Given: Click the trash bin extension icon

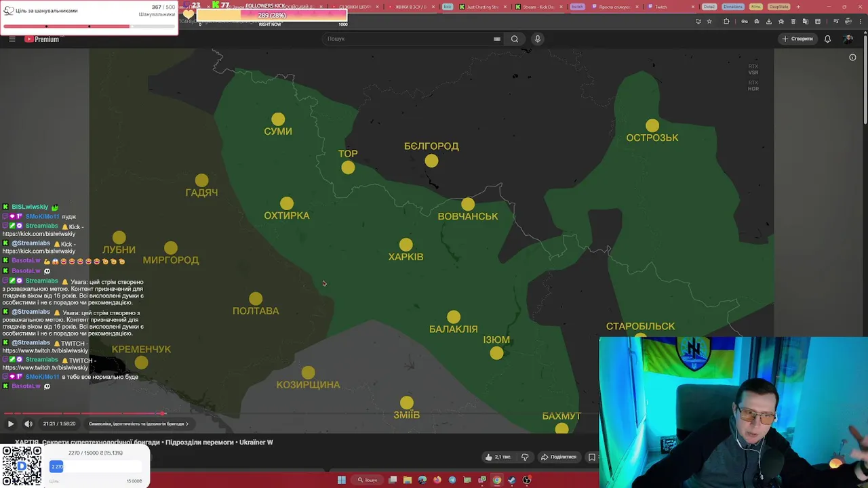Looking at the screenshot, I should (793, 22).
